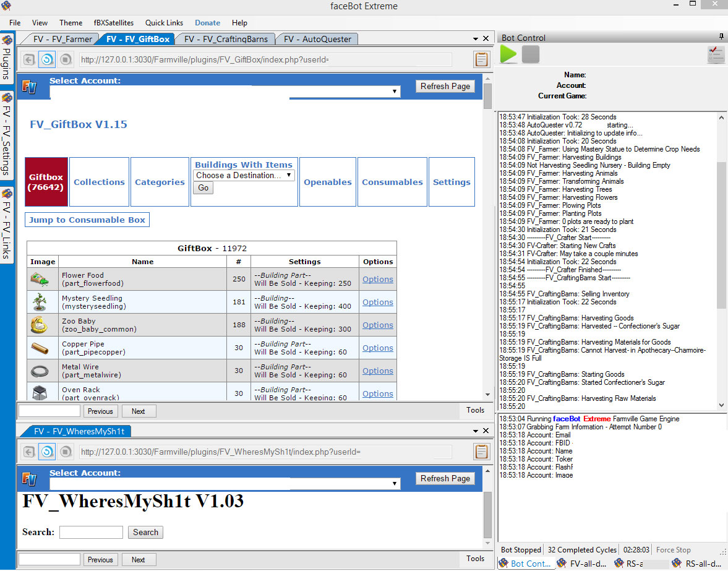The height and width of the screenshot is (571, 728).
Task: Open the File menu
Action: [x=15, y=23]
